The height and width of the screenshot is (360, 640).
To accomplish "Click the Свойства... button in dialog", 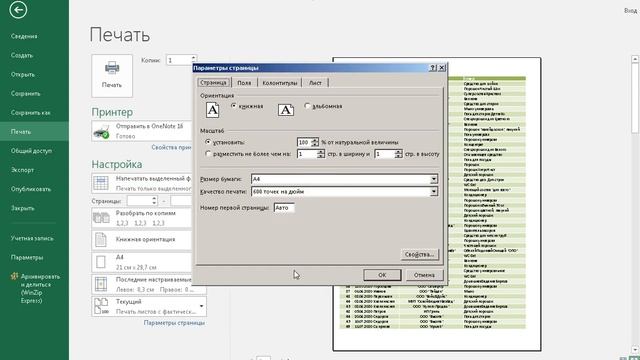I will (x=420, y=254).
